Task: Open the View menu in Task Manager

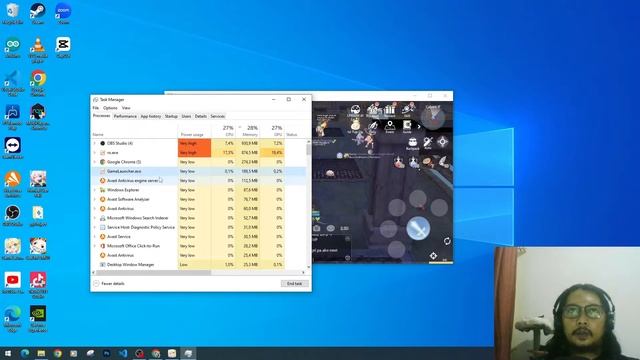Action: (126, 108)
